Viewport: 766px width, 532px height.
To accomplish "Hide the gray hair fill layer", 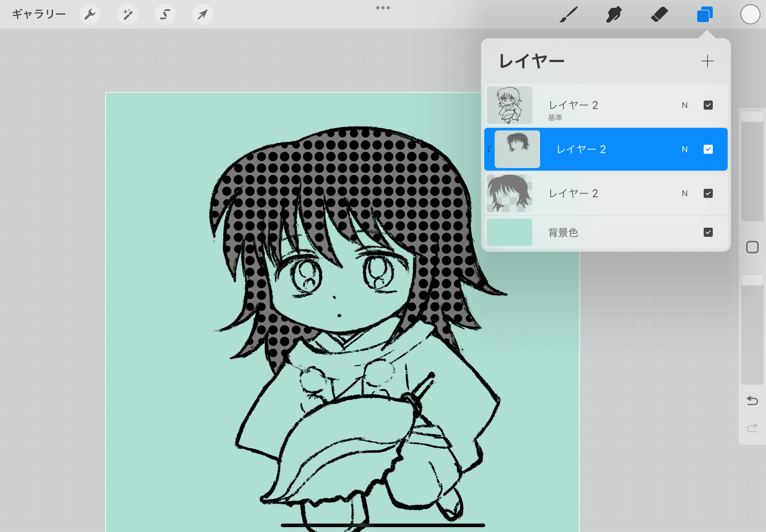I will 708,193.
